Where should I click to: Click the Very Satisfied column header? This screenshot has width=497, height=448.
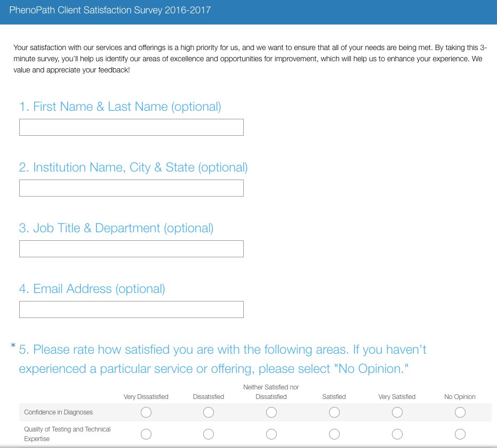point(397,397)
